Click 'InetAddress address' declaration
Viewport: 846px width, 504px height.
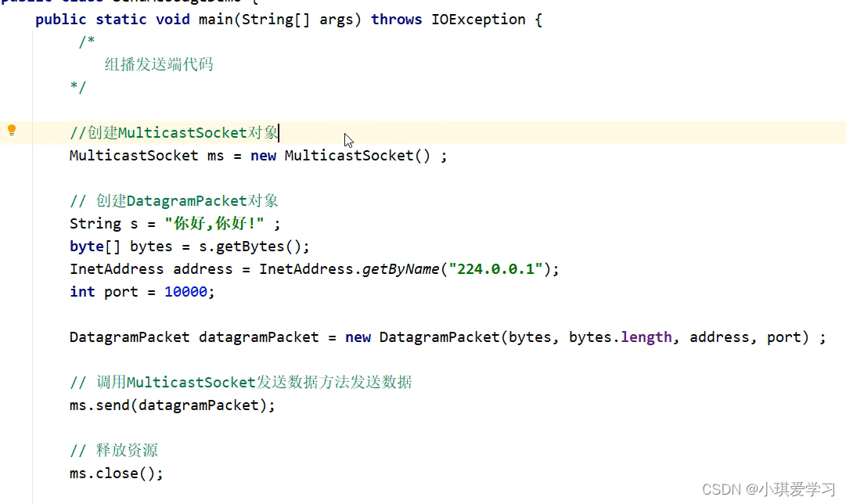pyautogui.click(x=151, y=269)
